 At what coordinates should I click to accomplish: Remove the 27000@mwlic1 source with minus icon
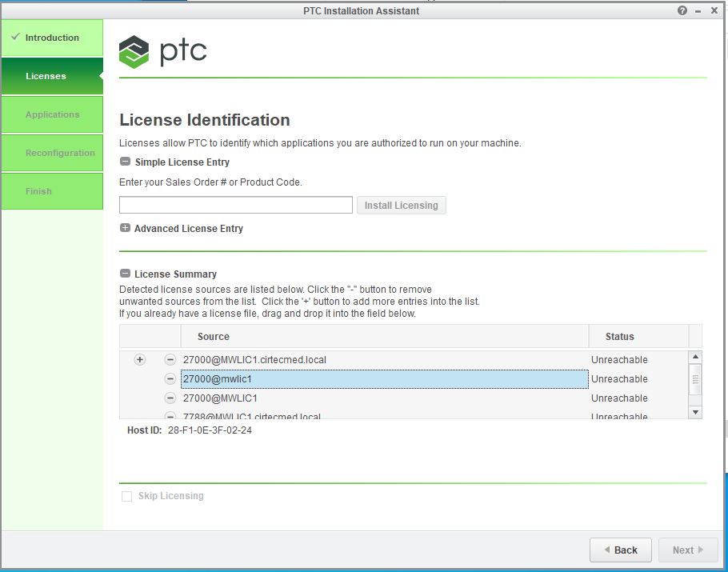coord(170,379)
